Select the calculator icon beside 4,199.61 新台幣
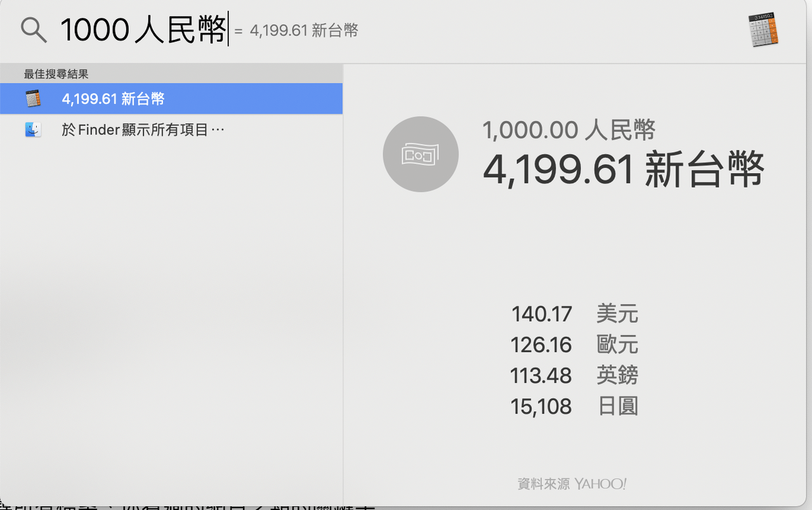 tap(33, 99)
